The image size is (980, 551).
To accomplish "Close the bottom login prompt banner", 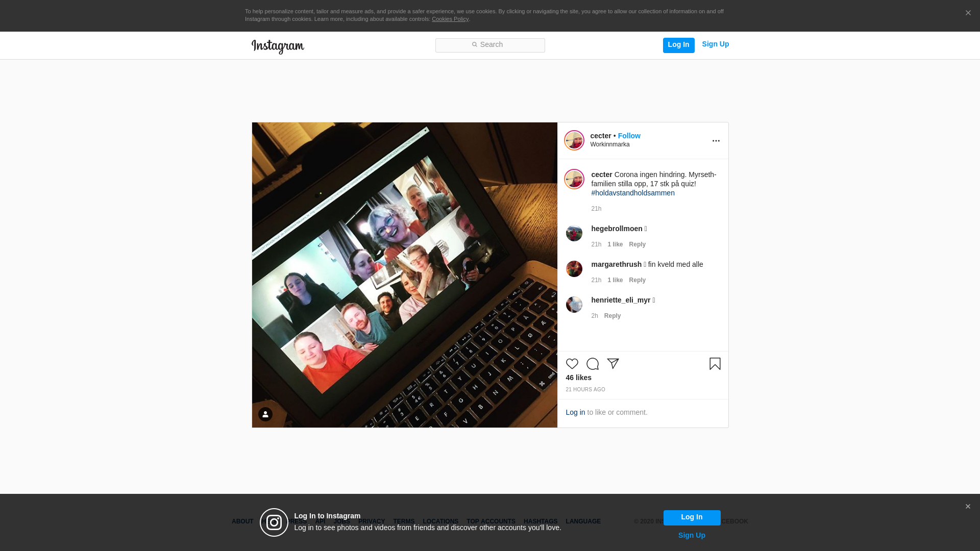I will point(967,507).
